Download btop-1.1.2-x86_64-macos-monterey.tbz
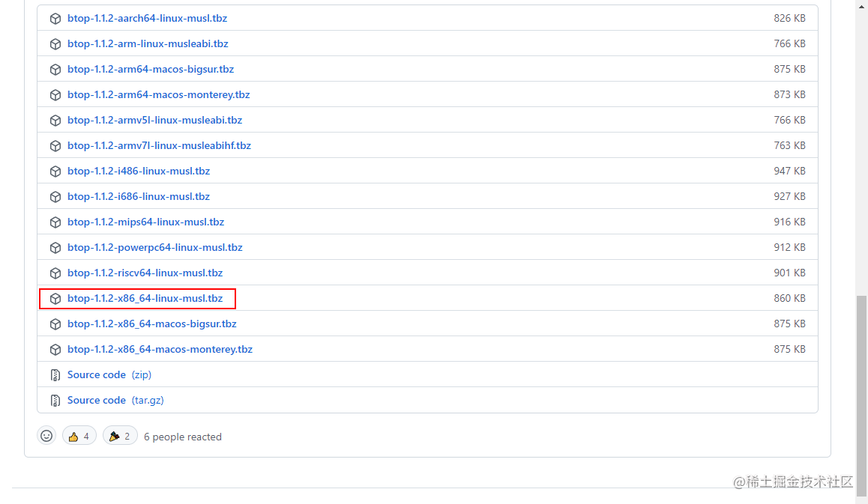Viewport: 868px width, 504px height. (x=160, y=349)
